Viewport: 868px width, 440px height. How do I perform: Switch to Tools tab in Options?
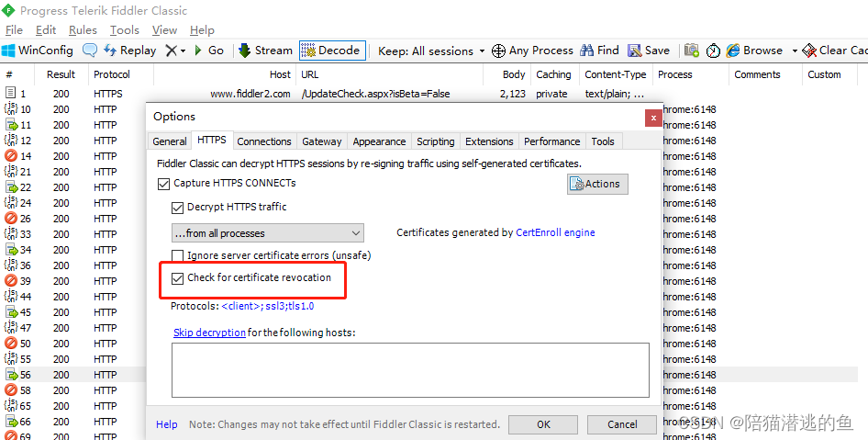coord(603,141)
